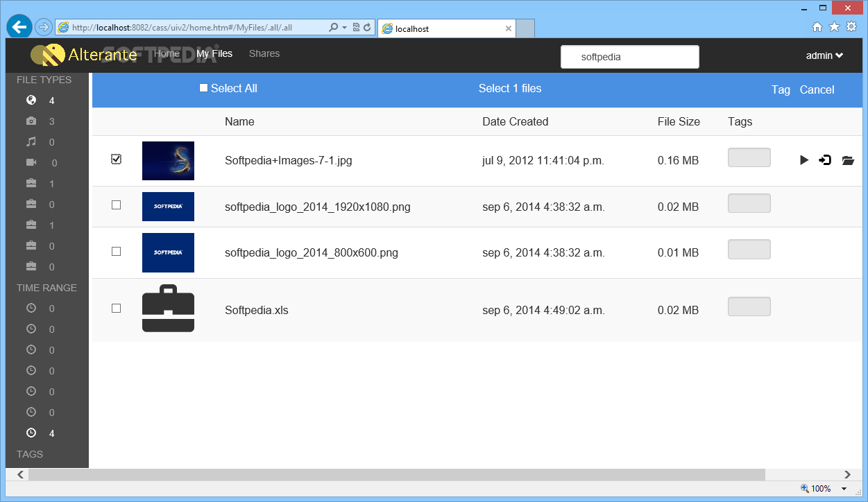Click the Name column header
The width and height of the screenshot is (868, 502).
(x=239, y=121)
